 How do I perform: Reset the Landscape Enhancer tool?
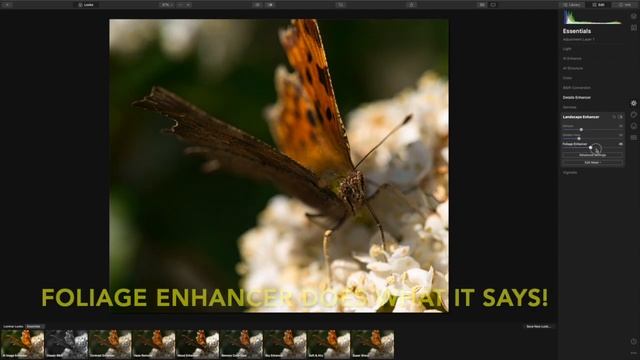point(614,117)
